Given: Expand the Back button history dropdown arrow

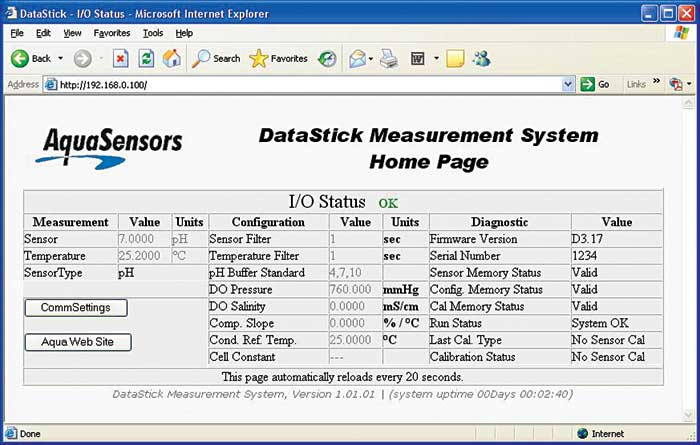Looking at the screenshot, I should (x=60, y=58).
